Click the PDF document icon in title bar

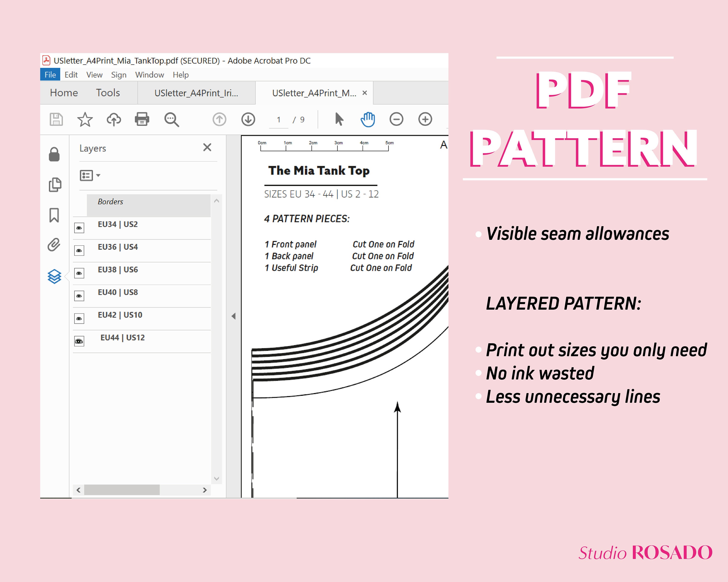coord(46,60)
